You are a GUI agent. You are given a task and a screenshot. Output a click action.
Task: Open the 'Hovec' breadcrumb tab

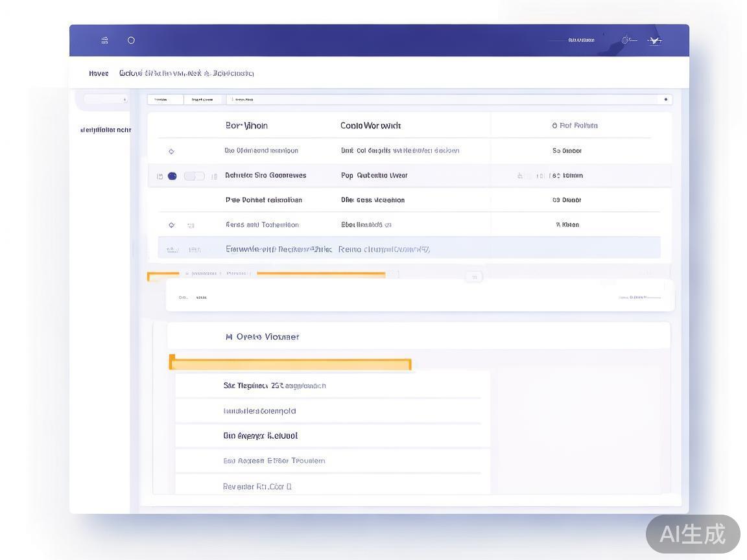(x=99, y=73)
